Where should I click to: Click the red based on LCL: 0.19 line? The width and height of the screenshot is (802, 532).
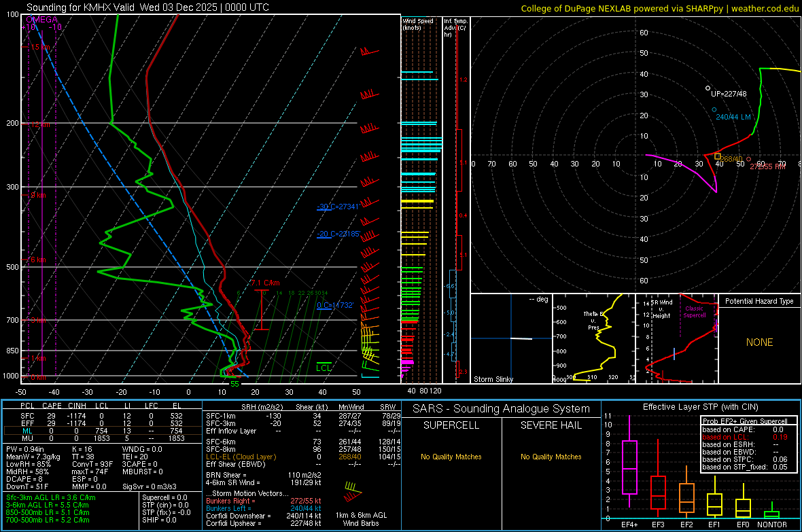[745, 437]
